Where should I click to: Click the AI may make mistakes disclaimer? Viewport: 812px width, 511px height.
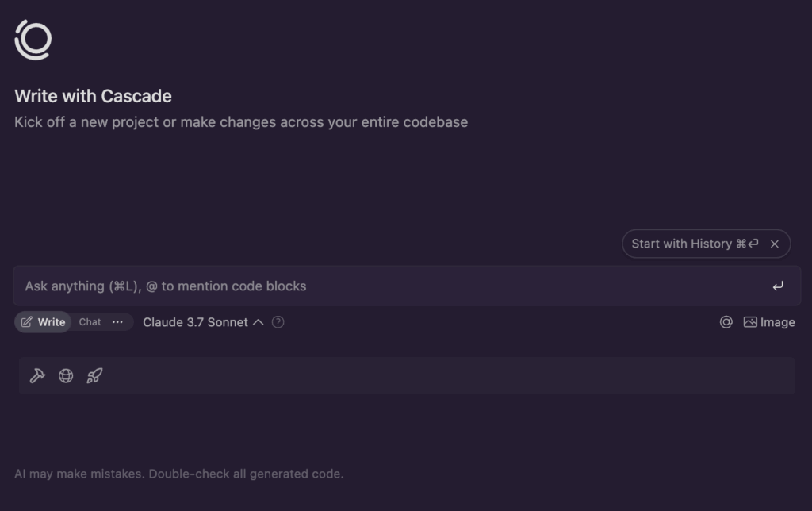pyautogui.click(x=178, y=474)
